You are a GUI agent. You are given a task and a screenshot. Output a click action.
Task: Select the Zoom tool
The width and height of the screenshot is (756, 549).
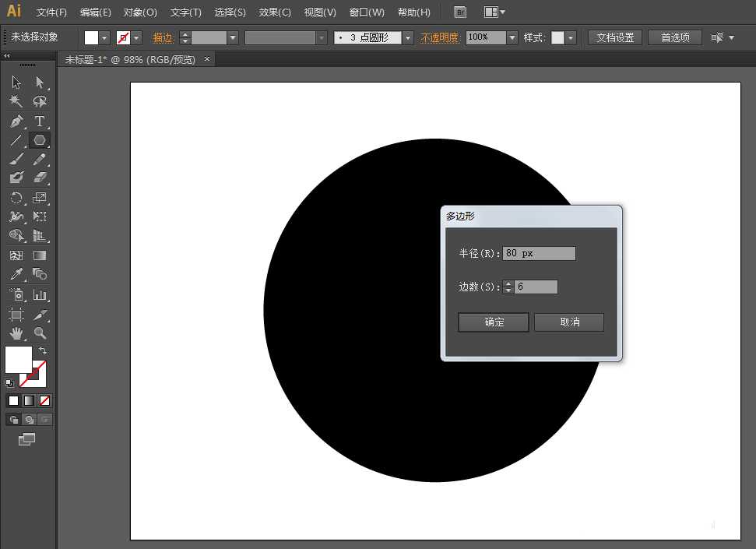click(39, 333)
